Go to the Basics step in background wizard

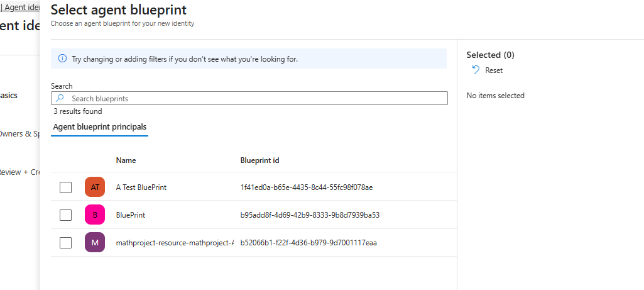click(8, 95)
